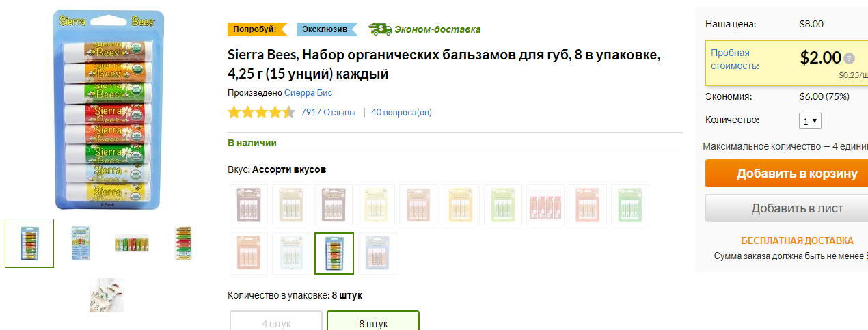Click the Попробуй! orange badge

pyautogui.click(x=257, y=29)
